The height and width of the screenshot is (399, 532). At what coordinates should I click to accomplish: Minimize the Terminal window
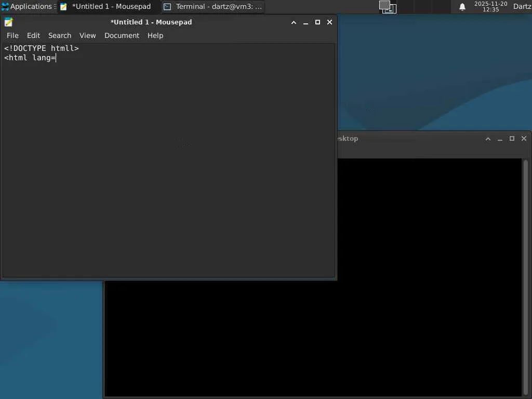click(x=500, y=139)
